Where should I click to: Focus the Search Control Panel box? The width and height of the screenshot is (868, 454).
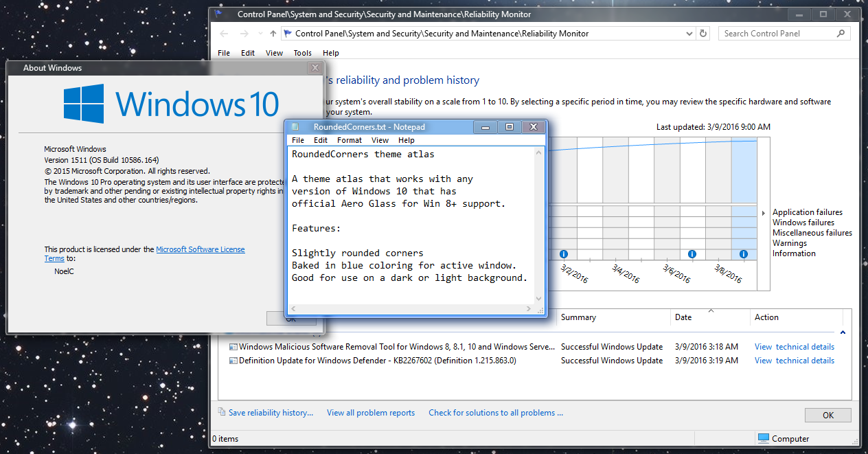(784, 33)
